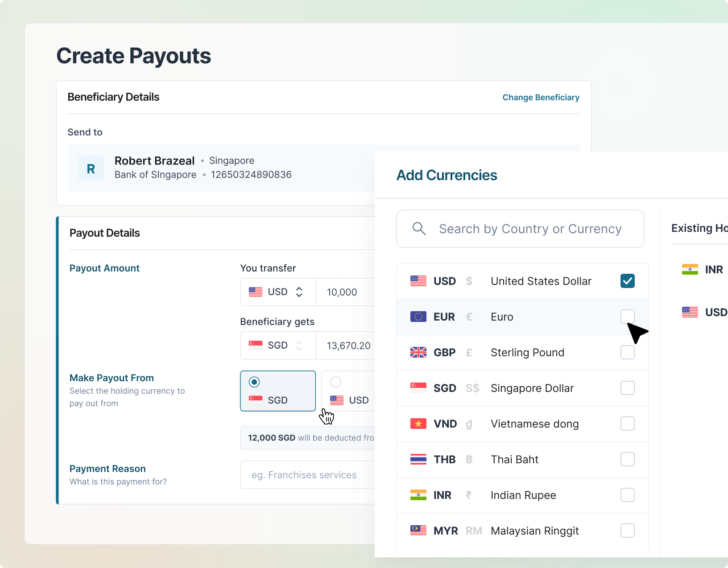
Task: Click the Search by Country or Currency field
Action: coord(520,229)
